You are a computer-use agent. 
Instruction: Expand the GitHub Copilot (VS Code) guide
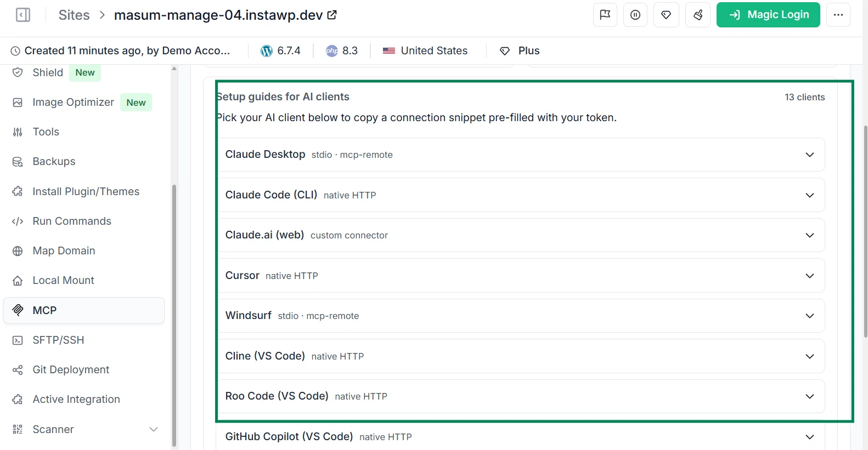point(521,437)
